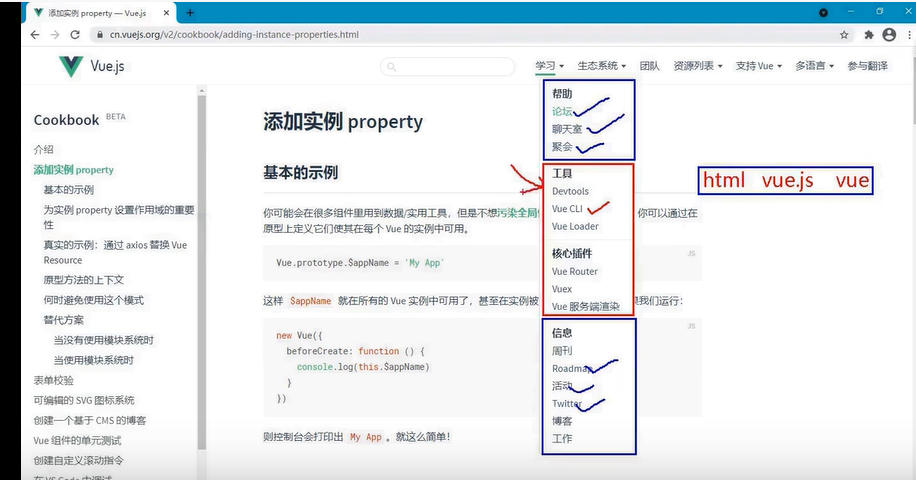Click the page vertical scrollbar
The width and height of the screenshot is (916, 480).
[x=913, y=88]
